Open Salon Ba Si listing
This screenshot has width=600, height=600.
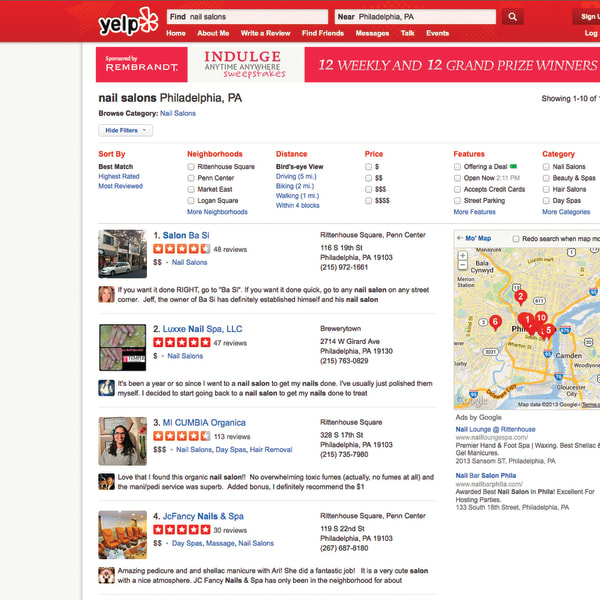click(186, 235)
